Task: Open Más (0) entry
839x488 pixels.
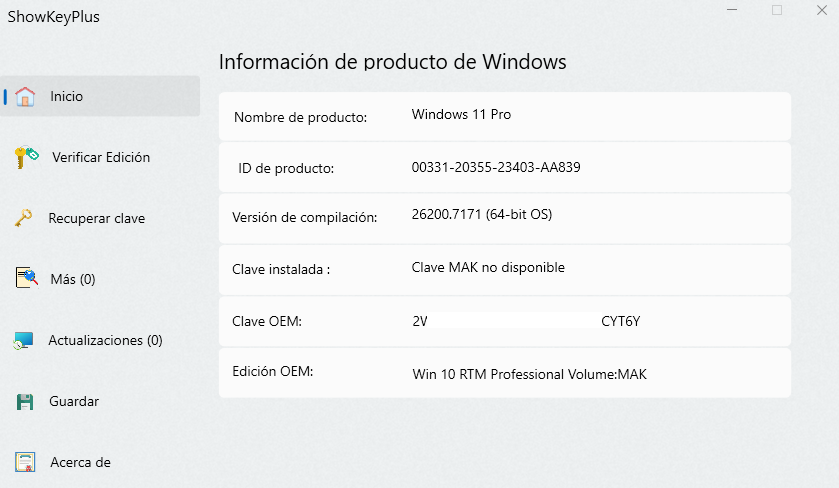Action: pyautogui.click(x=73, y=279)
